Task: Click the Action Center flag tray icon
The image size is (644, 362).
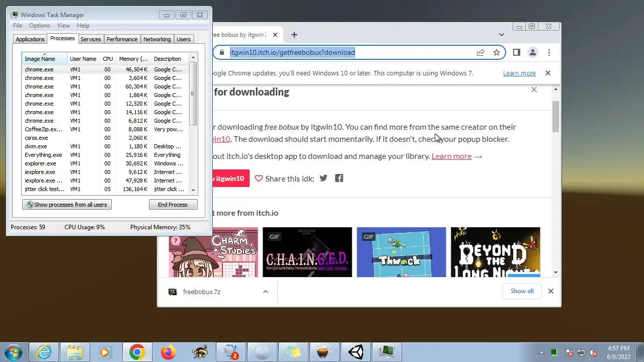Action: [569, 352]
